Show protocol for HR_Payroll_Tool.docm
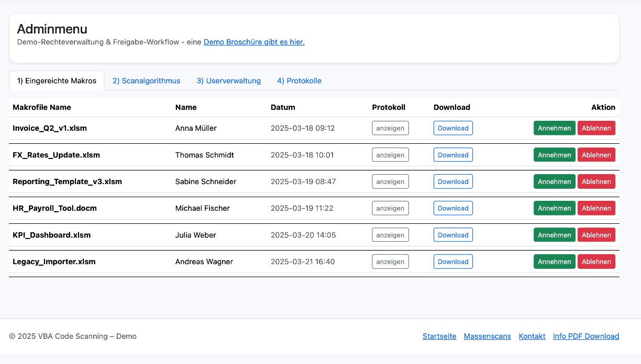 [x=390, y=208]
